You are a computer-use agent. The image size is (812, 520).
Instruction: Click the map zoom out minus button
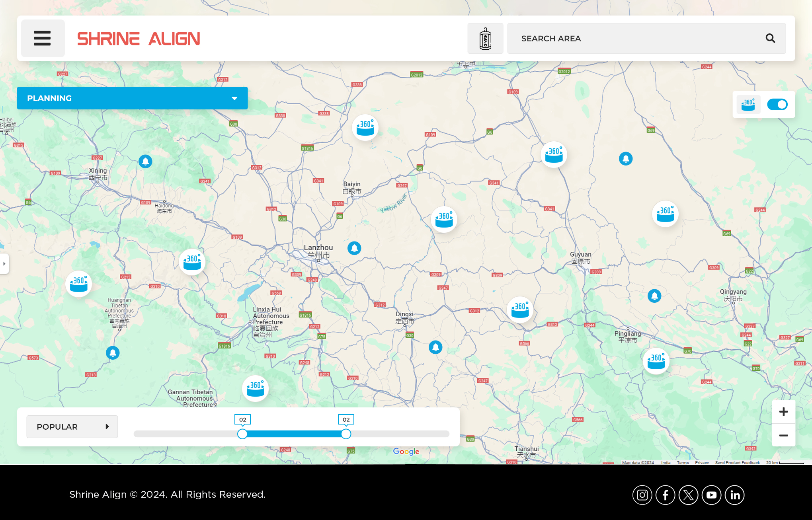coord(783,435)
